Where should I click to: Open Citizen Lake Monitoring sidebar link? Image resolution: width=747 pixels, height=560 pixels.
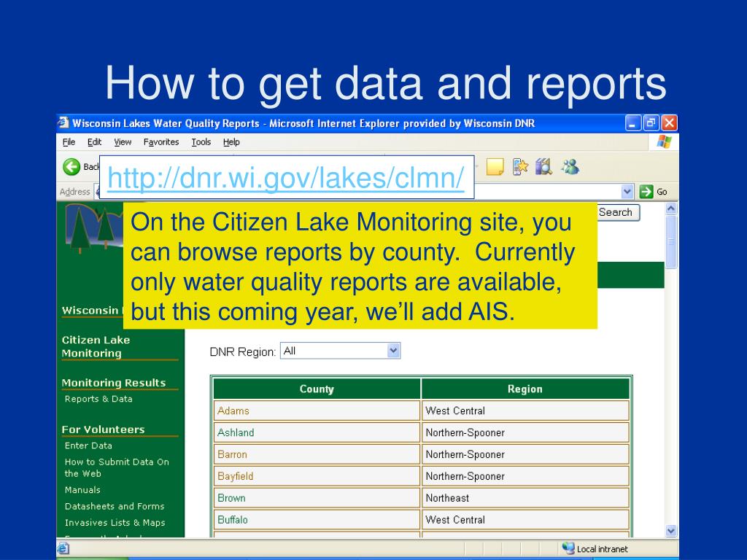[96, 346]
